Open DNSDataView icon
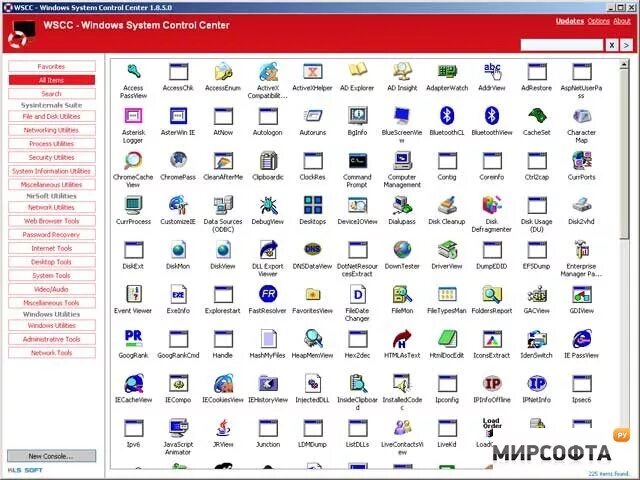Viewport: 640px width, 480px height. 313,250
